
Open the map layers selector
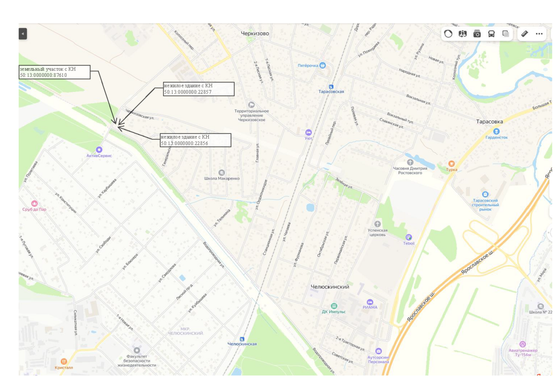pyautogui.click(x=505, y=33)
